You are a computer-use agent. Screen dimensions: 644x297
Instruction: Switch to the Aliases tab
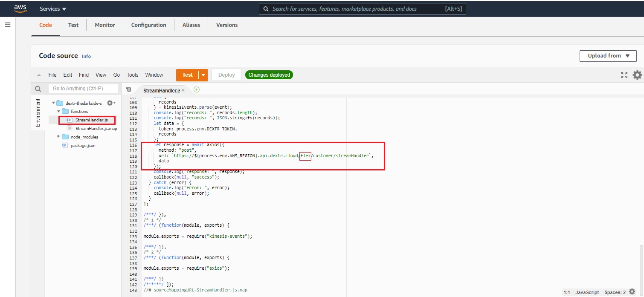click(x=191, y=25)
